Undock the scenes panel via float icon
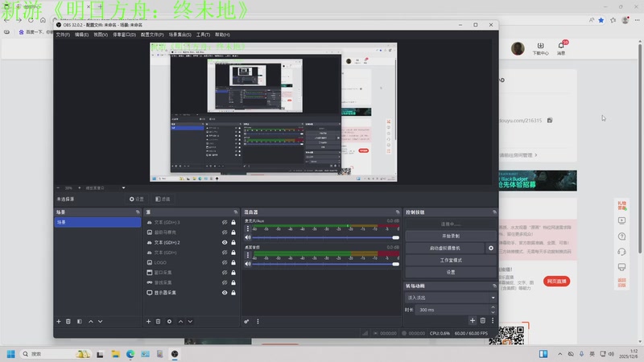This screenshot has height=362, width=644. (138, 212)
